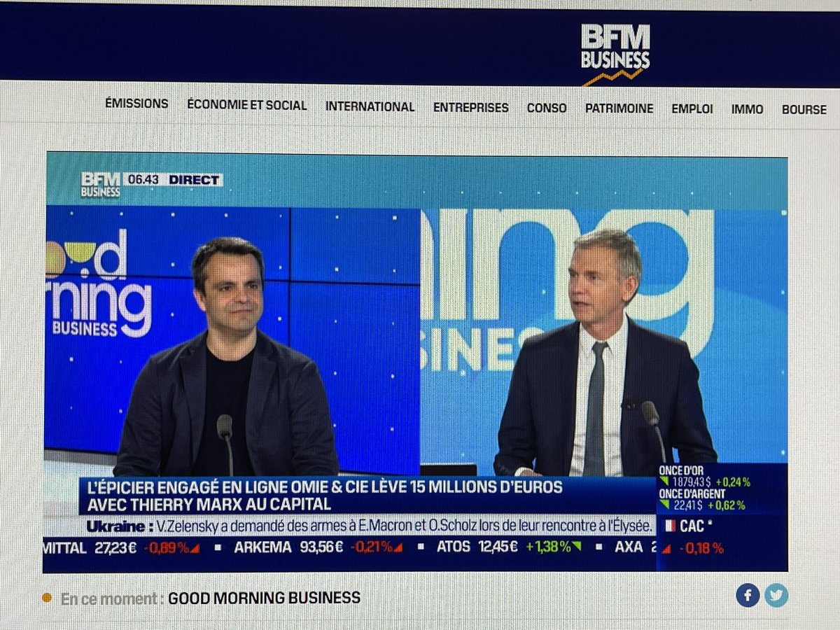Viewport: 840px width, 630px height.
Task: Click the DIRECT badge in the video
Action: [194, 180]
